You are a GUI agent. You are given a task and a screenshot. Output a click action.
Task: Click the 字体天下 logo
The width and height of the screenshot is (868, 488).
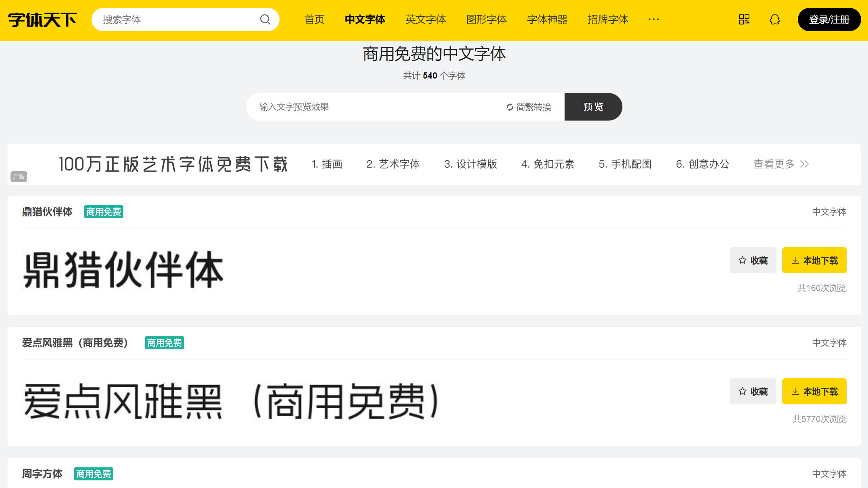click(42, 20)
